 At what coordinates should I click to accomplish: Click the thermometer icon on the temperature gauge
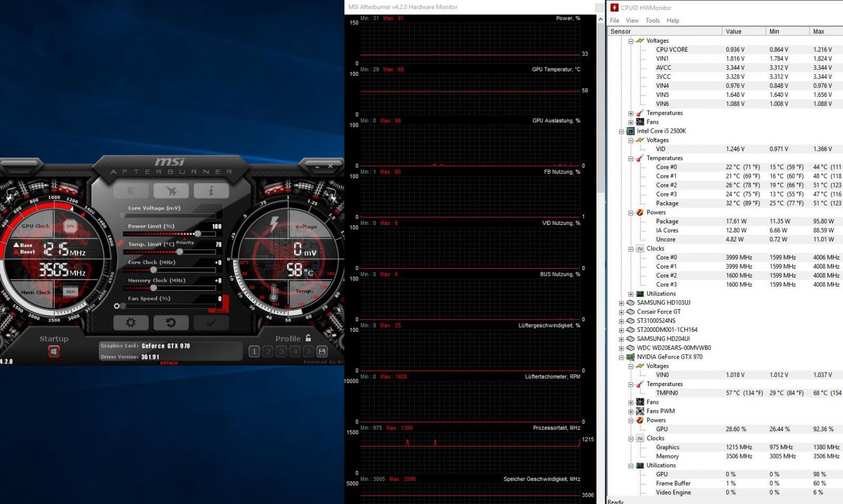click(x=274, y=292)
